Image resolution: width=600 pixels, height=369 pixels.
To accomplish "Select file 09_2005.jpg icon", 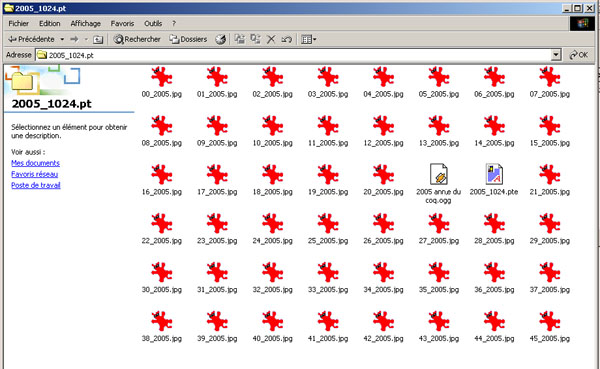I will tap(217, 125).
